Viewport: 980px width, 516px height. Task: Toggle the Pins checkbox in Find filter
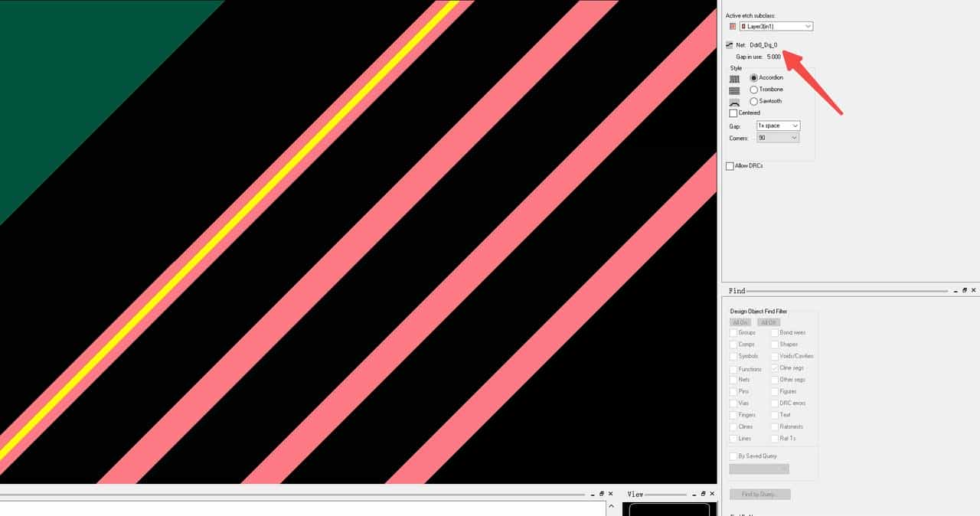(x=733, y=391)
